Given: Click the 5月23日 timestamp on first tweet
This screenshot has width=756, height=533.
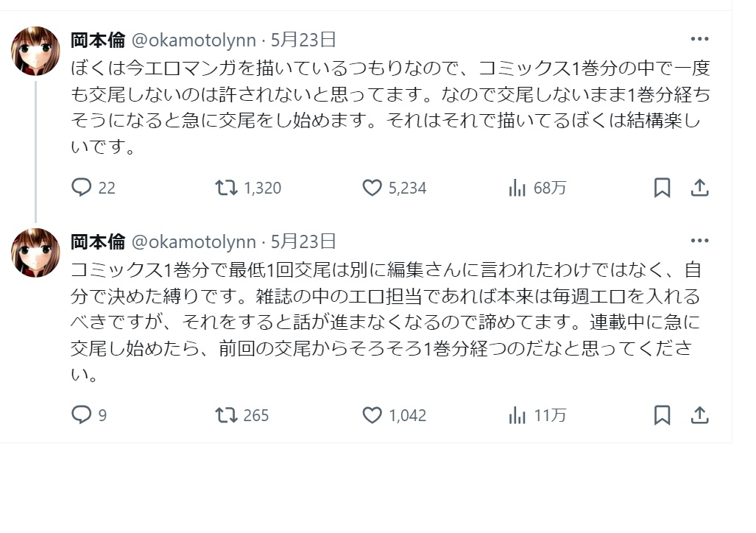Looking at the screenshot, I should [303, 39].
